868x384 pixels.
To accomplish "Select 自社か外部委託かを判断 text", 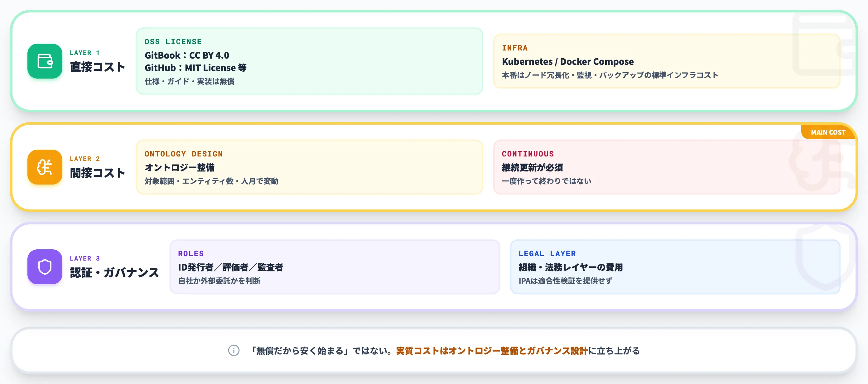I will 219,281.
